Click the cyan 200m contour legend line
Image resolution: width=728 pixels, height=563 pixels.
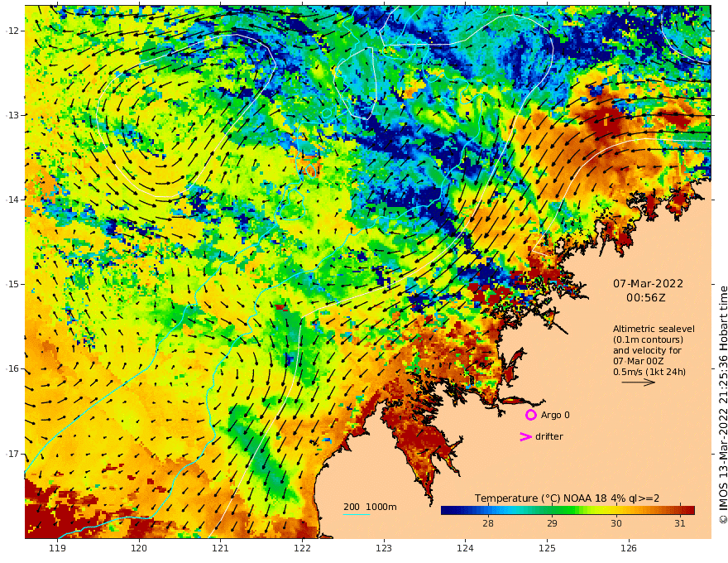[357, 514]
